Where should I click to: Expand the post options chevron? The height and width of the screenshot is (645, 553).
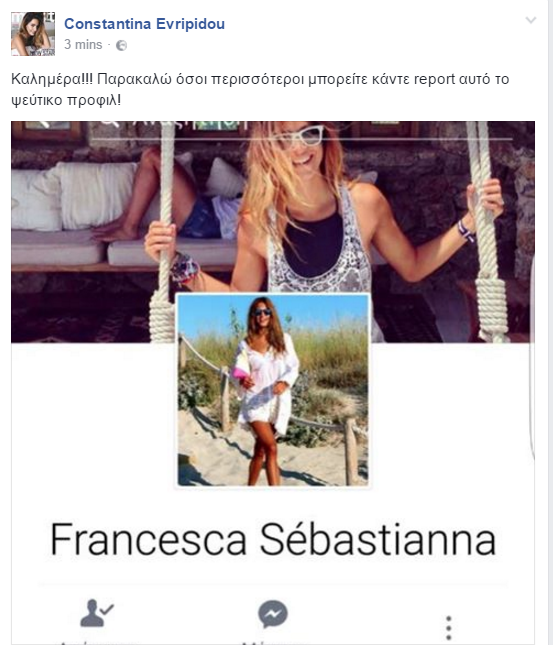(x=531, y=20)
